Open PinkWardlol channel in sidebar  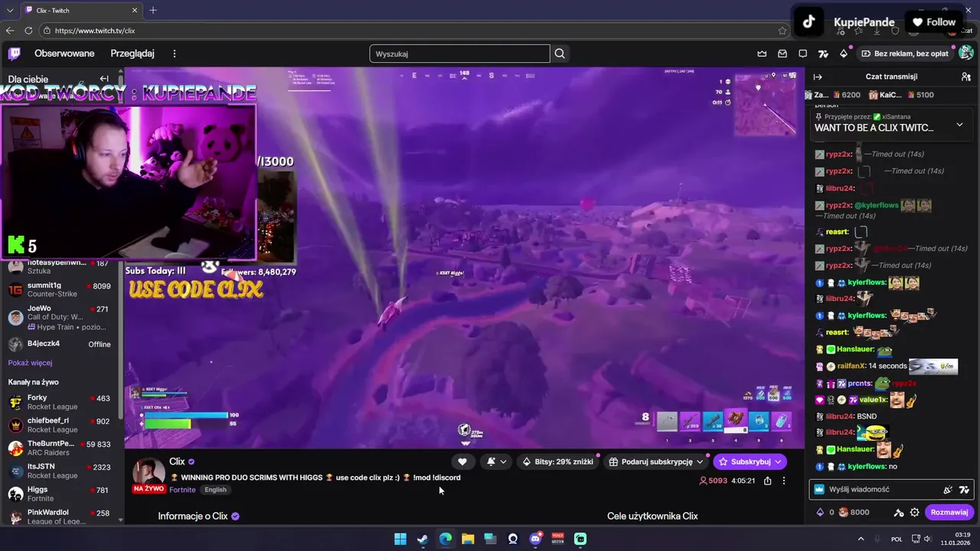tap(60, 517)
